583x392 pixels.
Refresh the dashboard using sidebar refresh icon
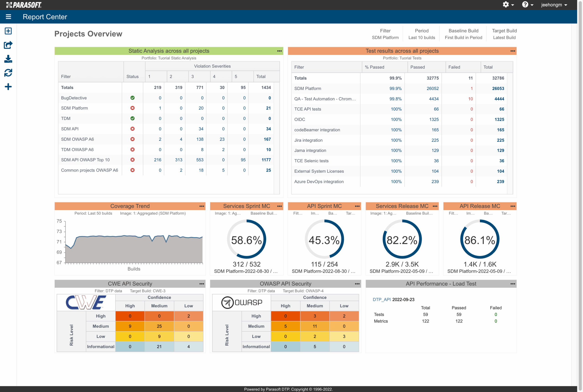[8, 72]
